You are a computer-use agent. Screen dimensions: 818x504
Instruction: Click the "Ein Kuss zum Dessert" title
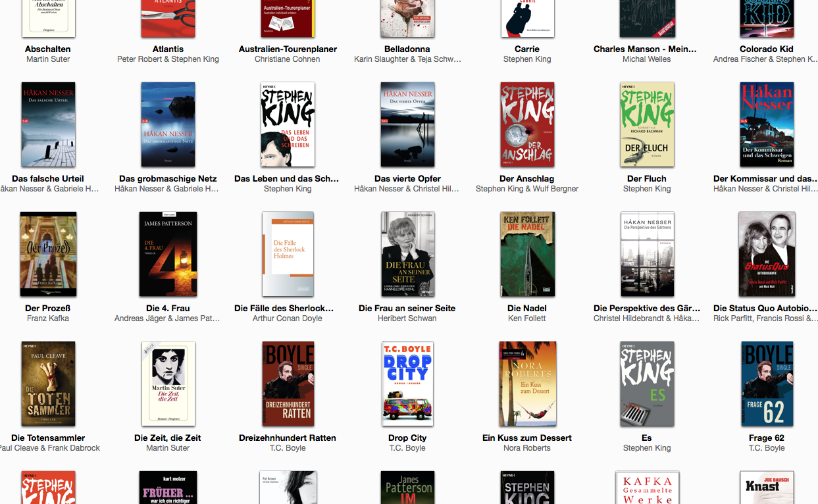(x=527, y=438)
